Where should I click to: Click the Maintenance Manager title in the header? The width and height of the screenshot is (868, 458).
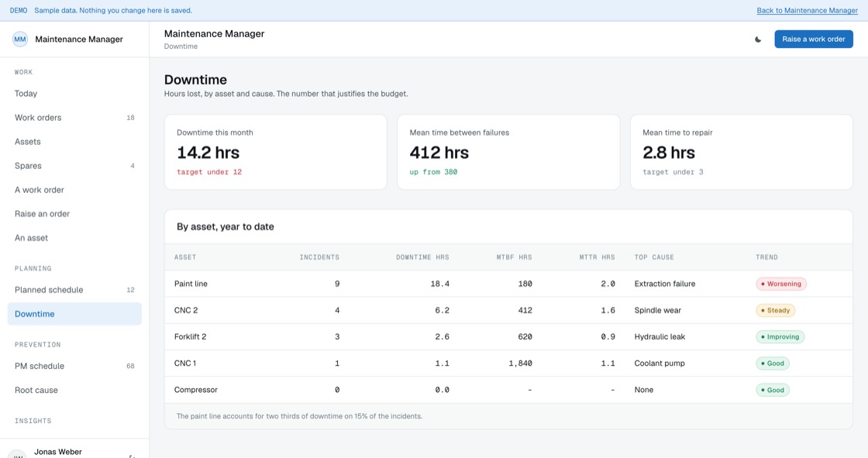(214, 34)
